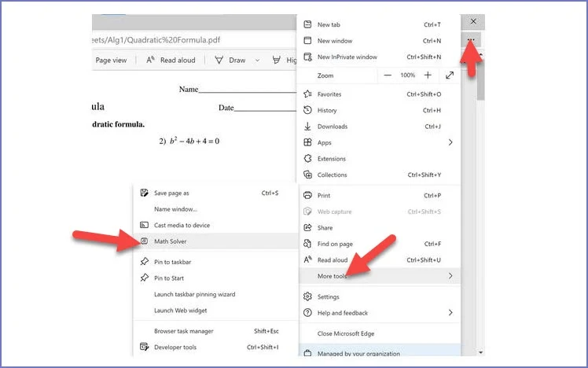Click the New tab icon

[x=307, y=24]
